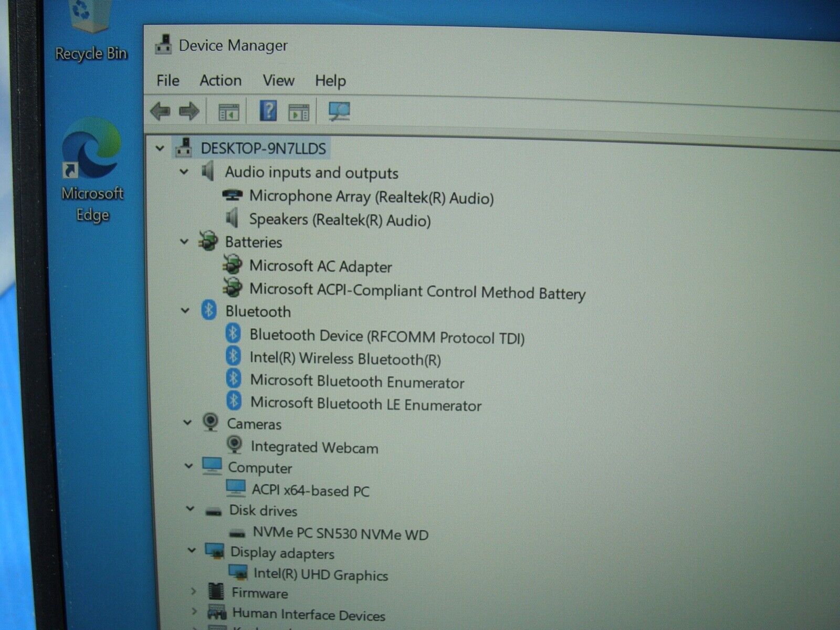This screenshot has width=840, height=630.
Task: Click the Computer category monitor icon
Action: pos(212,466)
